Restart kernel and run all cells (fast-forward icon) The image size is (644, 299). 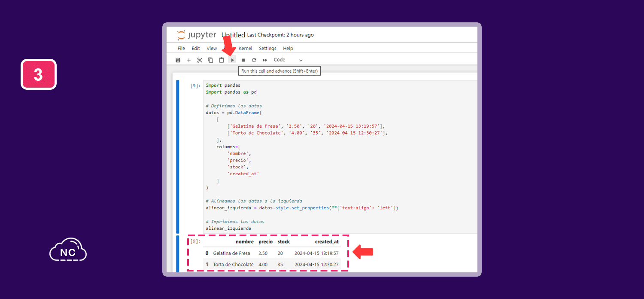coord(265,60)
